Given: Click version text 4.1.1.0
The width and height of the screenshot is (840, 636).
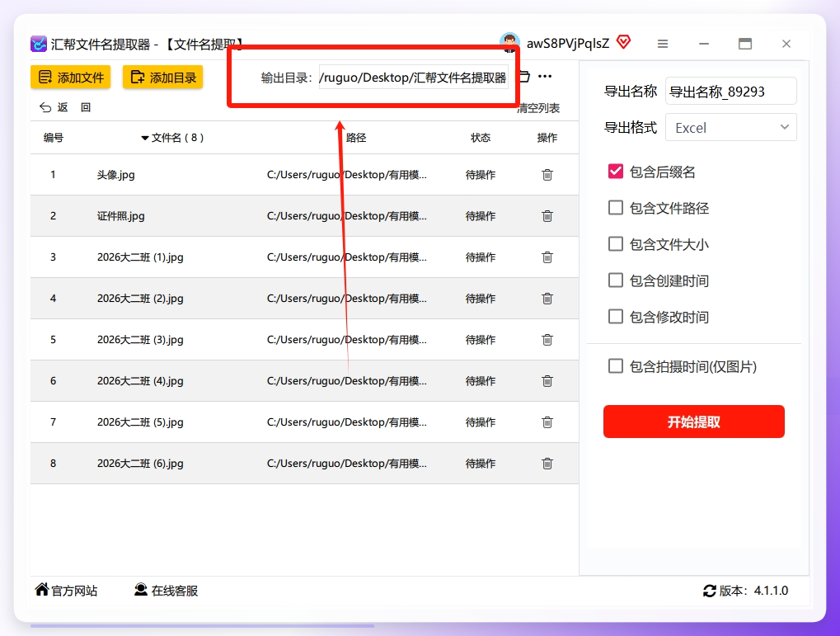Looking at the screenshot, I should 771,591.
